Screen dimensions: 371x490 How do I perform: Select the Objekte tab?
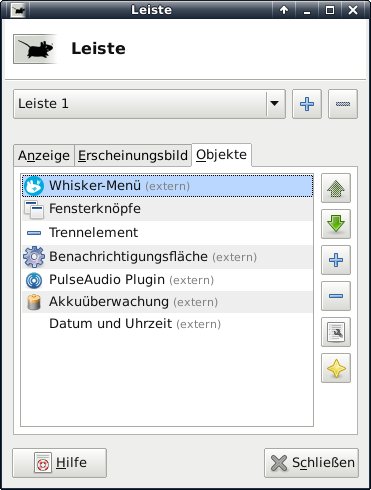pyautogui.click(x=221, y=155)
